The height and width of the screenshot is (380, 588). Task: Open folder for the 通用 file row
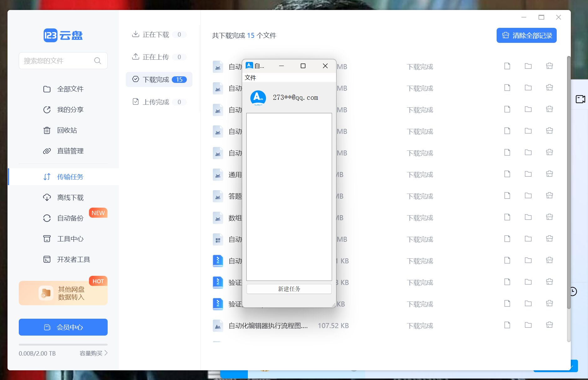point(528,174)
